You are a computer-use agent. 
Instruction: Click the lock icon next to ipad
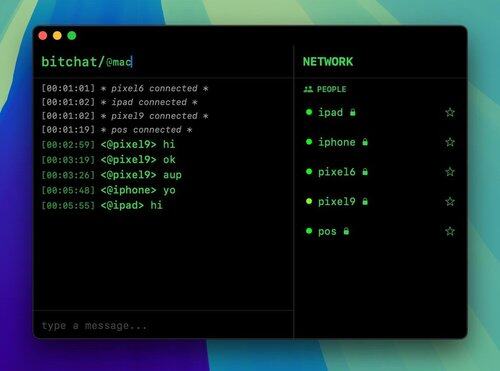tap(353, 112)
